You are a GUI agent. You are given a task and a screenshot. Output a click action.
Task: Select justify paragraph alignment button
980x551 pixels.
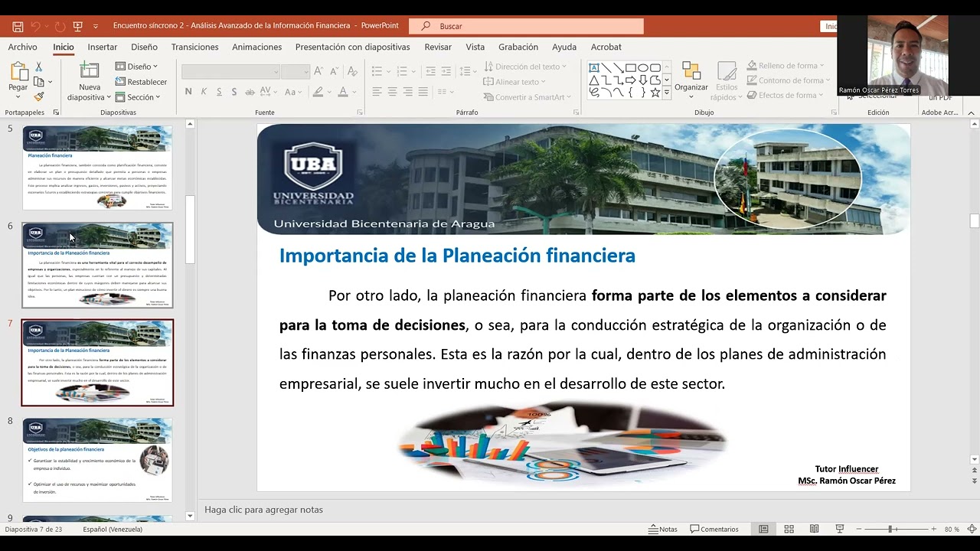pyautogui.click(x=423, y=92)
